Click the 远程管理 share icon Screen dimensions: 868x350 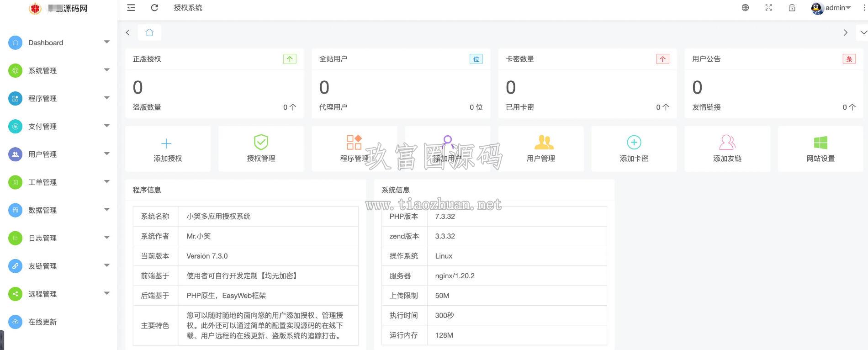(15, 293)
